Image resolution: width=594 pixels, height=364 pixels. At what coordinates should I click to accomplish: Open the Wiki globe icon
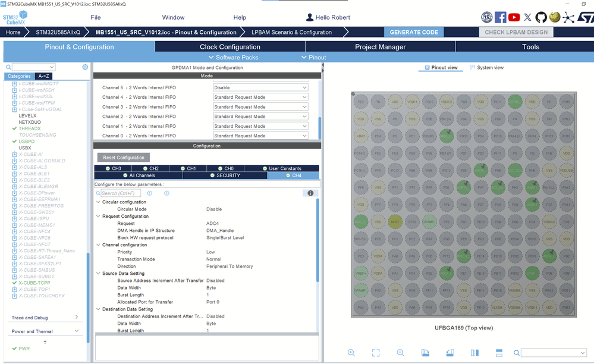555,17
